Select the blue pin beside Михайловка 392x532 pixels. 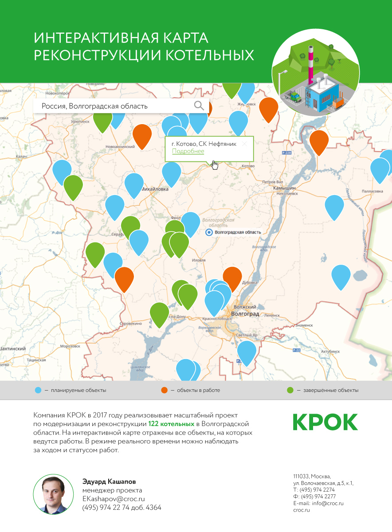click(134, 184)
